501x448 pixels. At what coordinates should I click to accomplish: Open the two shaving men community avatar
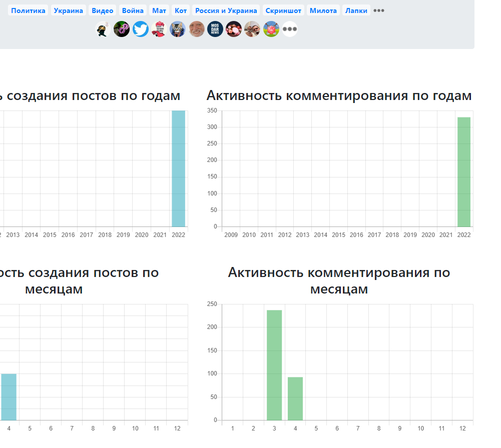[x=252, y=29]
